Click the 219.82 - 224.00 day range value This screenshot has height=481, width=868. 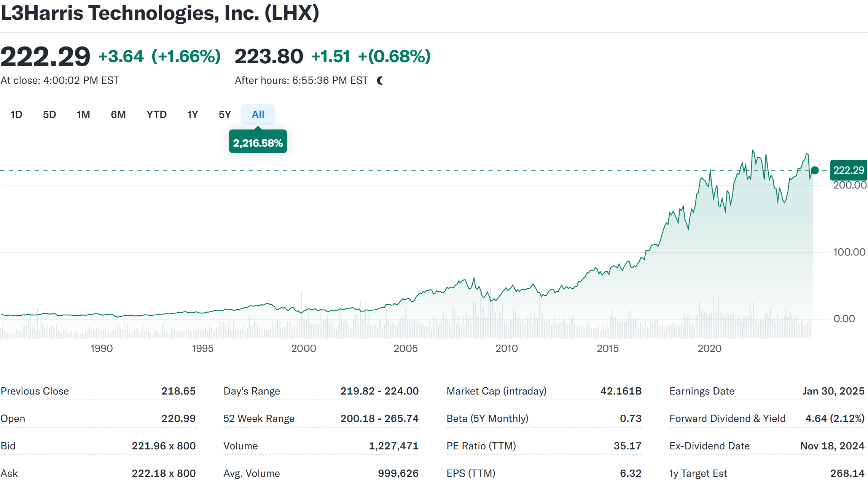(x=379, y=391)
